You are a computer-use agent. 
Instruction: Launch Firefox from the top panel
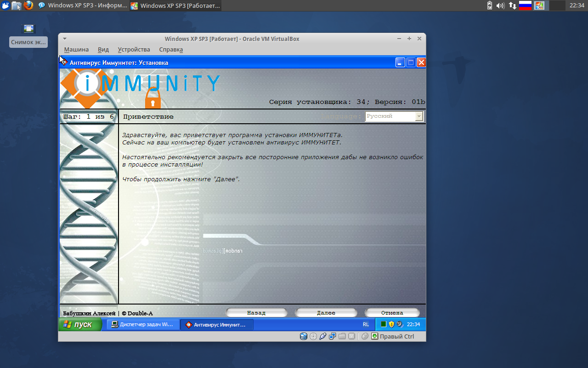click(28, 6)
